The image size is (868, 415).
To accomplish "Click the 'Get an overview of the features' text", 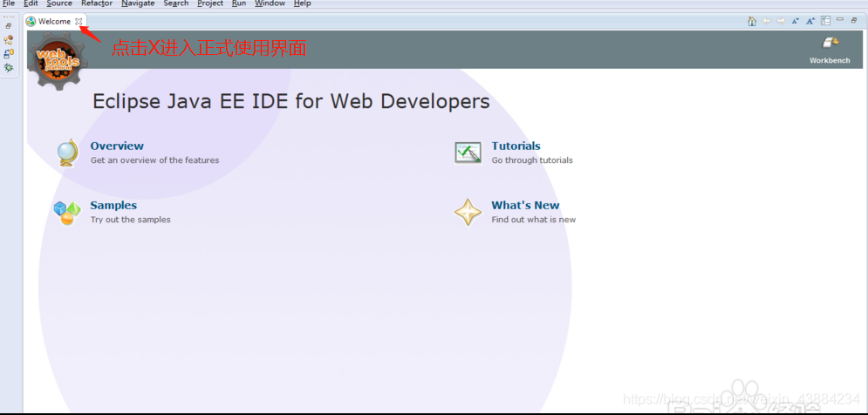I will point(155,160).
